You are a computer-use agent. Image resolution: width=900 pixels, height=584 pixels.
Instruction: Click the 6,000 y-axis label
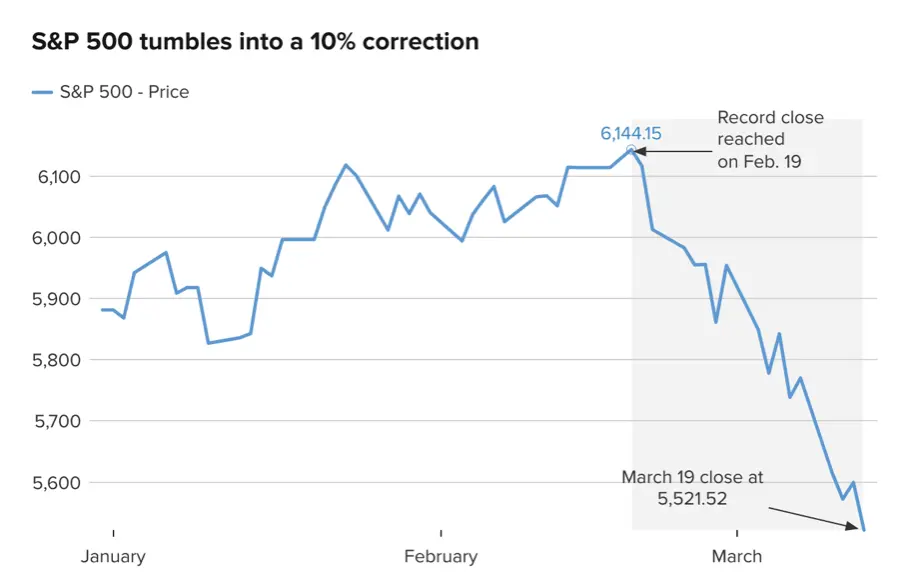[x=56, y=238]
